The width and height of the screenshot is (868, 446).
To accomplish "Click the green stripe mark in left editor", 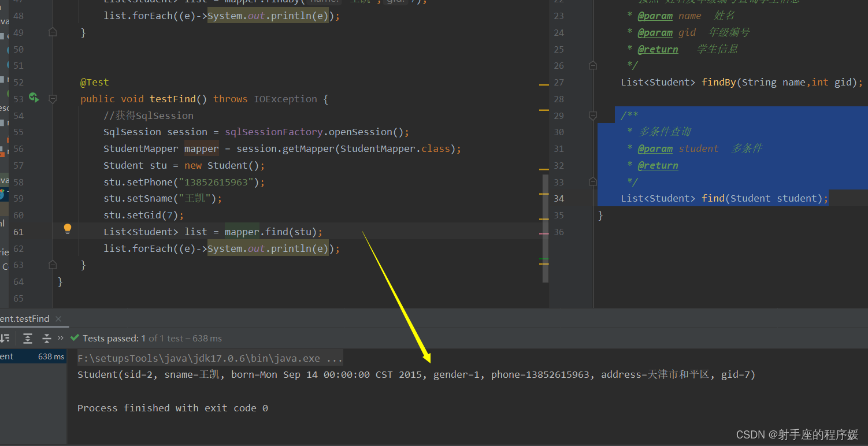I will pyautogui.click(x=544, y=259).
